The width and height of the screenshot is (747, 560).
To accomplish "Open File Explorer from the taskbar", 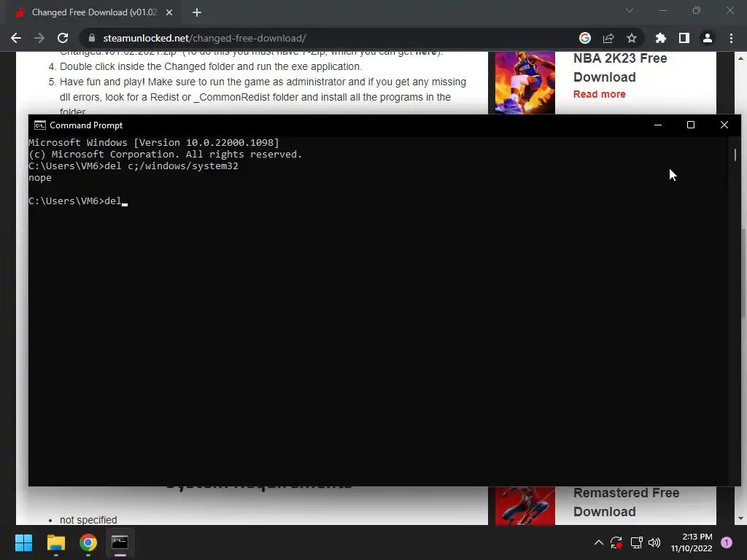I will [55, 542].
